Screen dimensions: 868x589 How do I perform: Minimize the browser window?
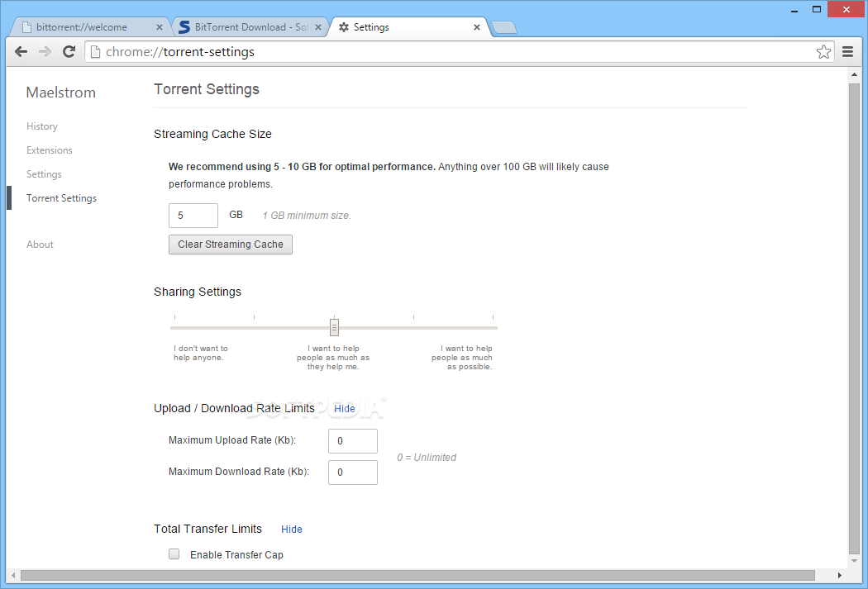[794, 10]
